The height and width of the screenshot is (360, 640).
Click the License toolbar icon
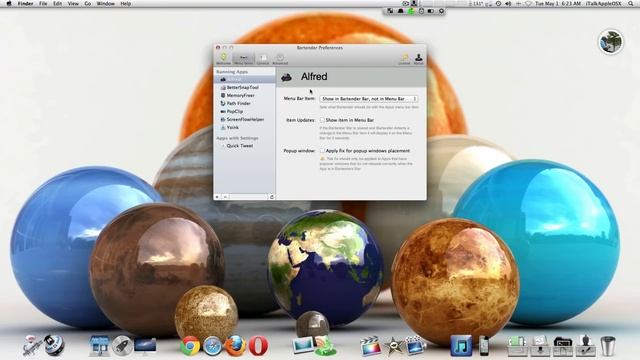click(404, 59)
